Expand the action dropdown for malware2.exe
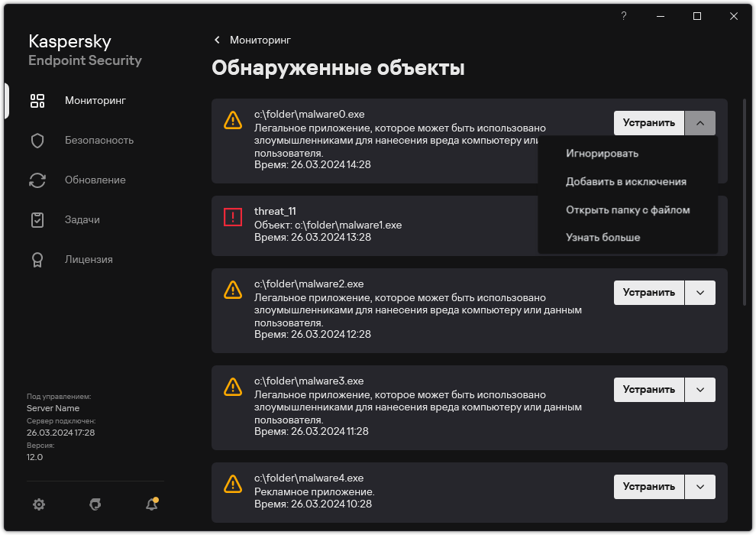 coord(699,292)
